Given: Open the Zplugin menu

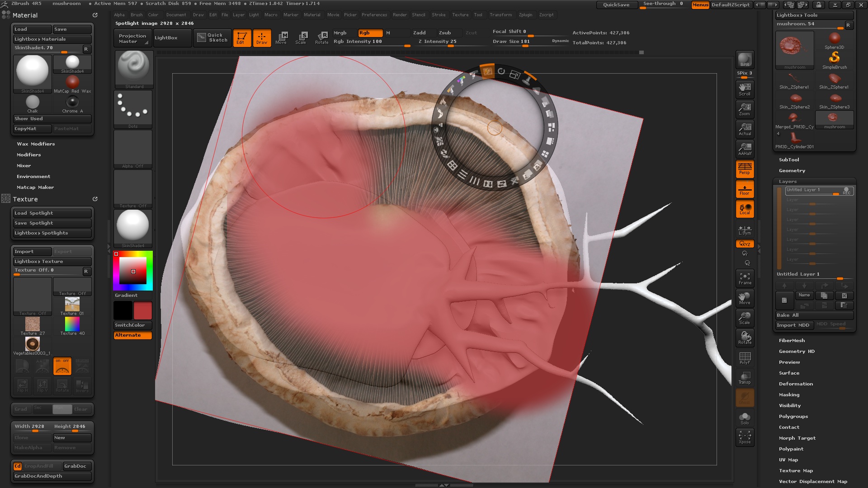Looking at the screenshot, I should click(525, 15).
